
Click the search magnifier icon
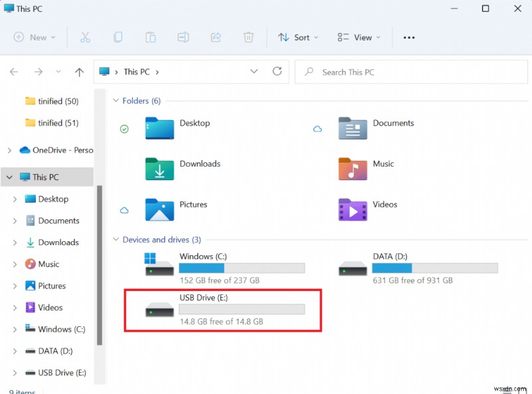[309, 72]
